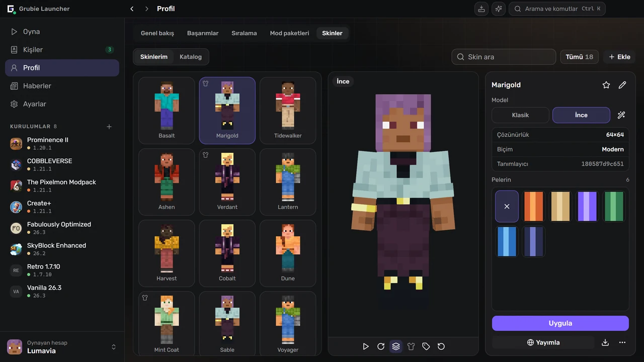The height and width of the screenshot is (362, 644).
Task: Click the magic wand auto-detect model icon
Action: (621, 115)
